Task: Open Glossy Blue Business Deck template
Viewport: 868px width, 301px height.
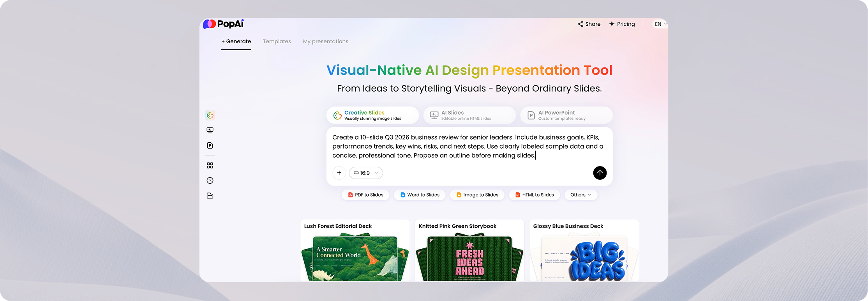Action: tap(584, 250)
